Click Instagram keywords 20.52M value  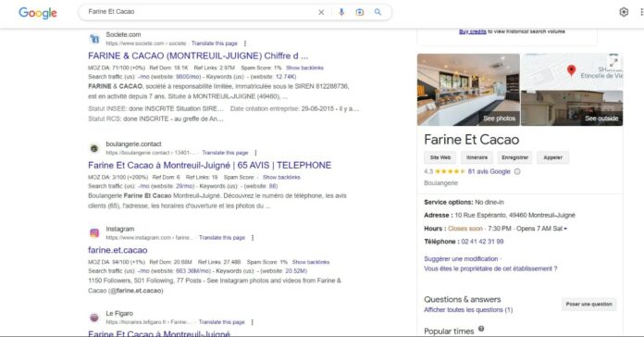(296, 271)
